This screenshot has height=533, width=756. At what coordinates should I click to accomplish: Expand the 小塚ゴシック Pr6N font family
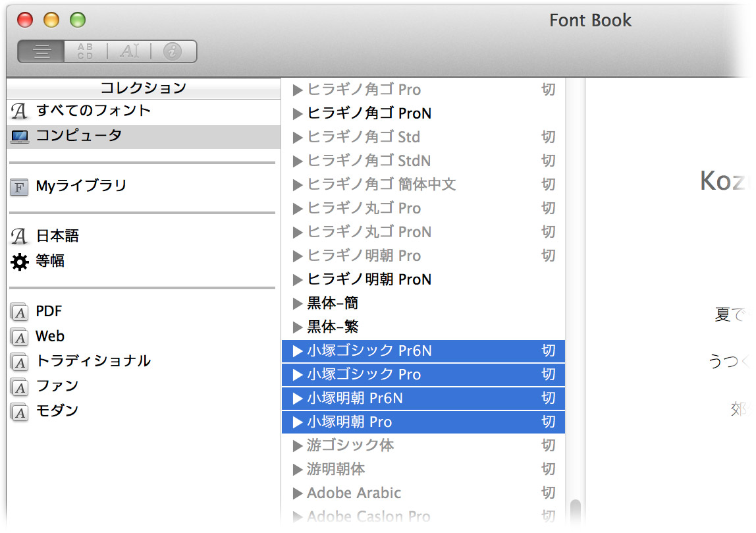pos(298,351)
